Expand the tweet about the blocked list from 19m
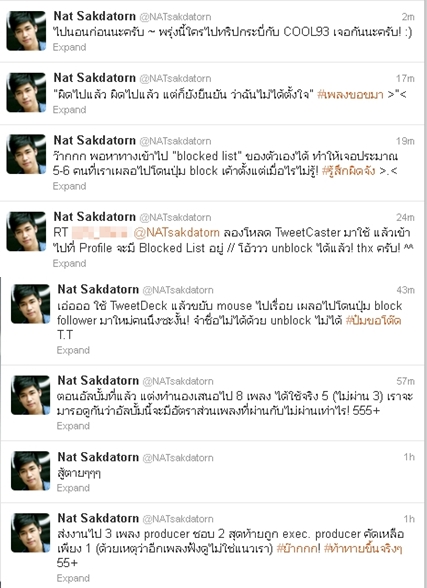This screenshot has width=427, height=588. point(69,186)
